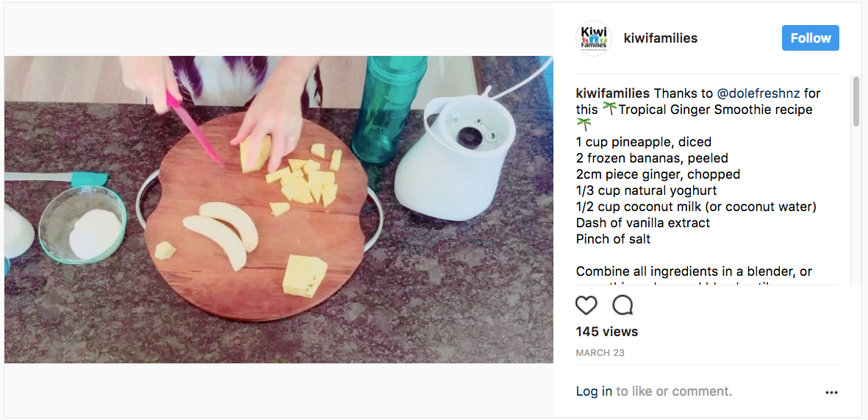Click bold kiwifamilies name in caption
868x420 pixels.
[x=613, y=93]
